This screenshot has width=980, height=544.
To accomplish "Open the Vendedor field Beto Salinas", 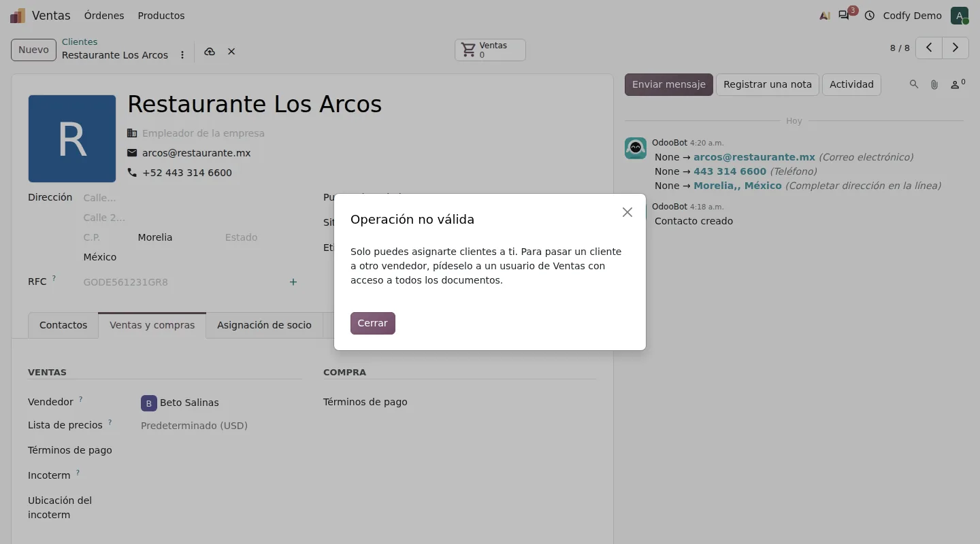I will [x=221, y=403].
